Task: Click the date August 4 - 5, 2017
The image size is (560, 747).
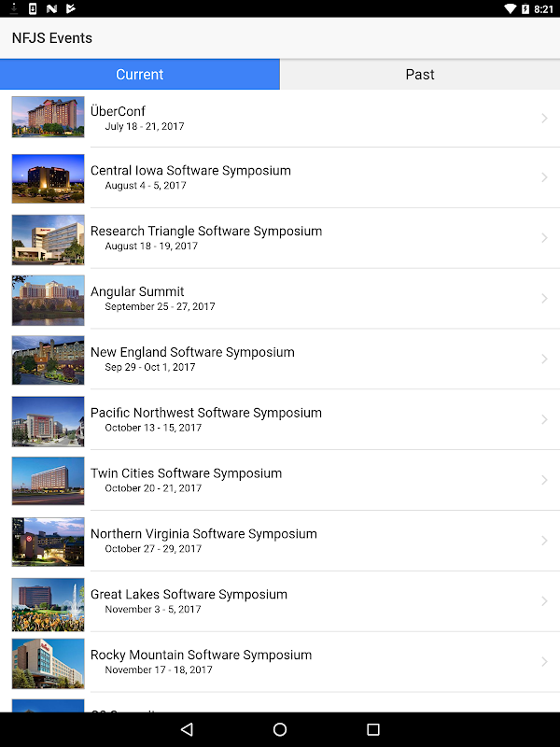Action: point(146,185)
